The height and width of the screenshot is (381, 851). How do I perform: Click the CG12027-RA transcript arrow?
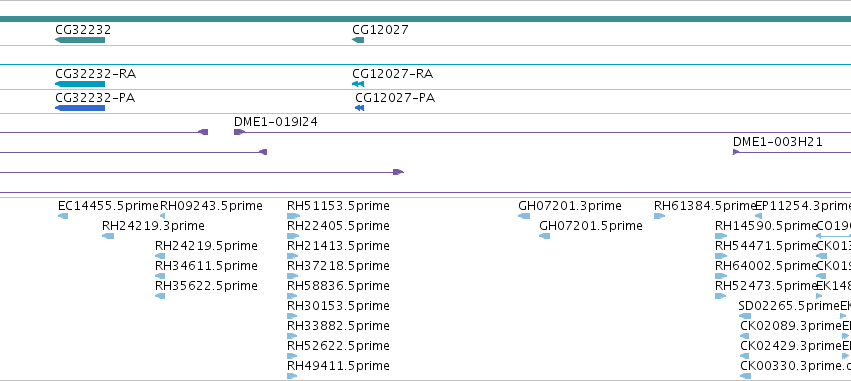point(358,84)
